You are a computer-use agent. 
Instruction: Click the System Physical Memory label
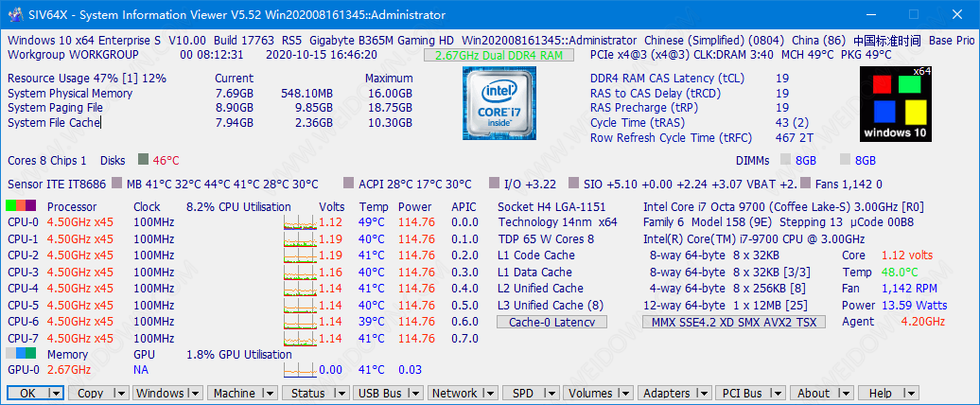pyautogui.click(x=70, y=93)
